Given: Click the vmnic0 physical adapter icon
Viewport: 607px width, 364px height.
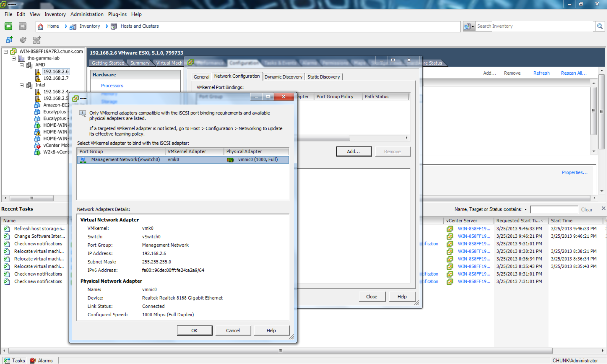Looking at the screenshot, I should click(x=230, y=160).
